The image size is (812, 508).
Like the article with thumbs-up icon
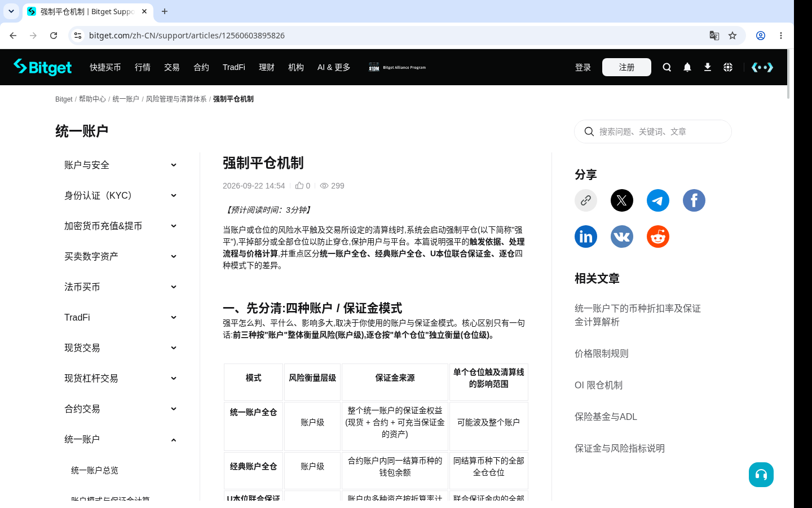(299, 186)
